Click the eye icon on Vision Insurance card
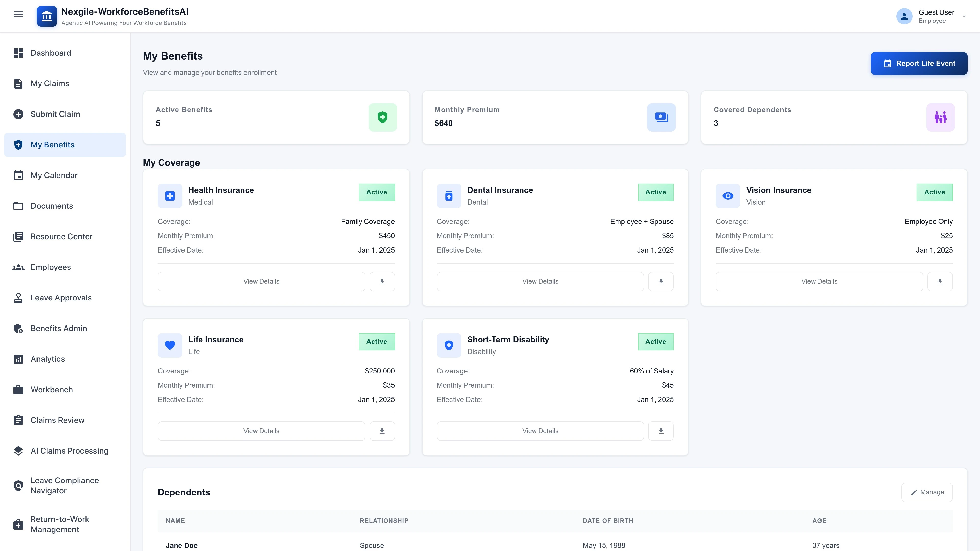This screenshot has height=551, width=980. tap(727, 196)
